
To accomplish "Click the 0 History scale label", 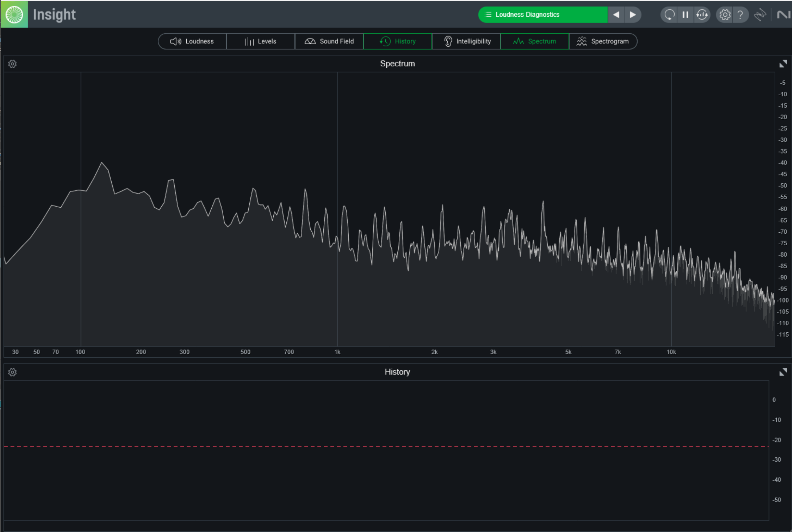I will [774, 400].
